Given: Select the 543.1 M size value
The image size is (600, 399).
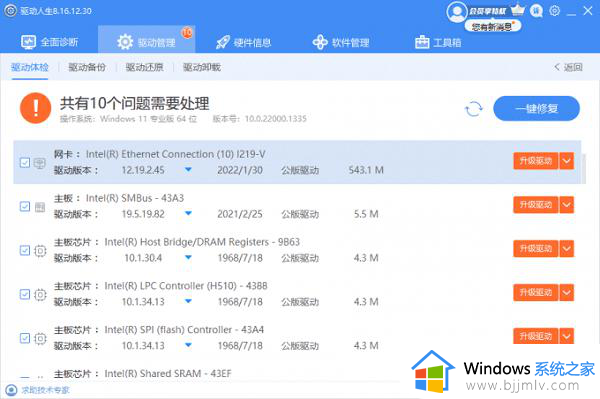Looking at the screenshot, I should point(366,170).
